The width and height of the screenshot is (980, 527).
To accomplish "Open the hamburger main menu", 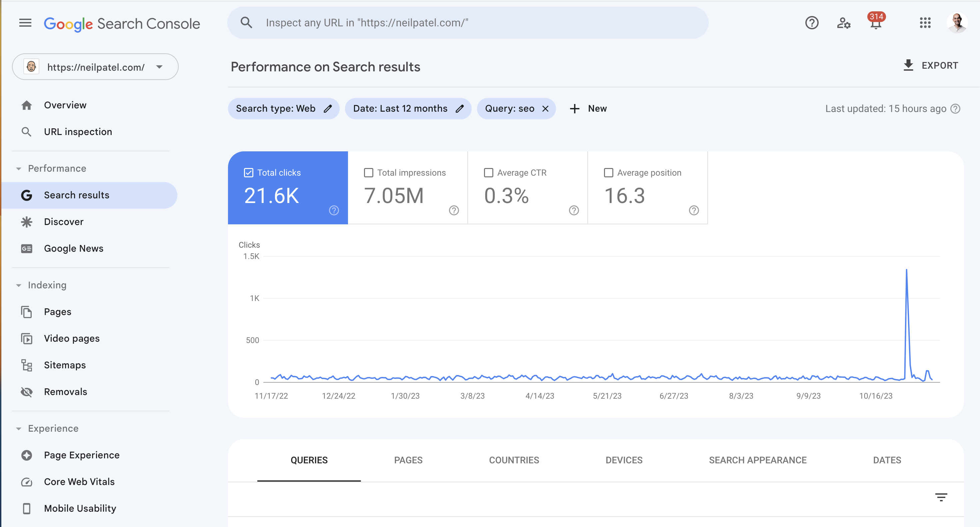I will tap(25, 23).
